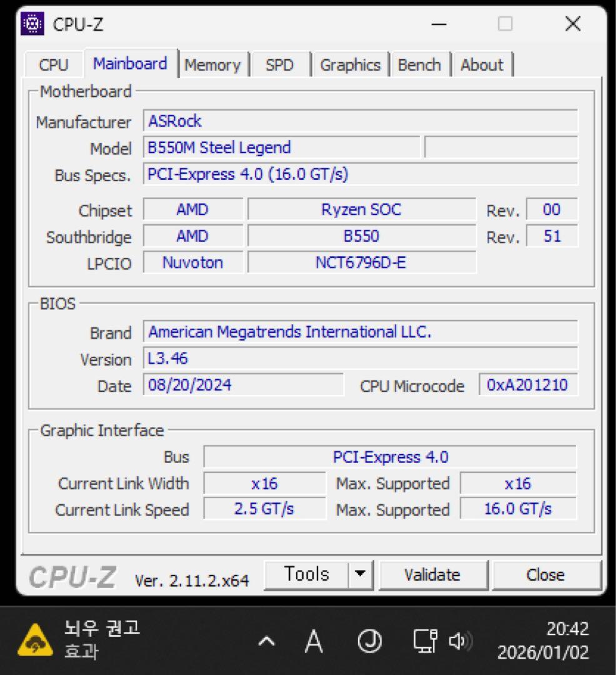Click the circular clock tray icon
This screenshot has height=675, width=616.
pos(370,640)
